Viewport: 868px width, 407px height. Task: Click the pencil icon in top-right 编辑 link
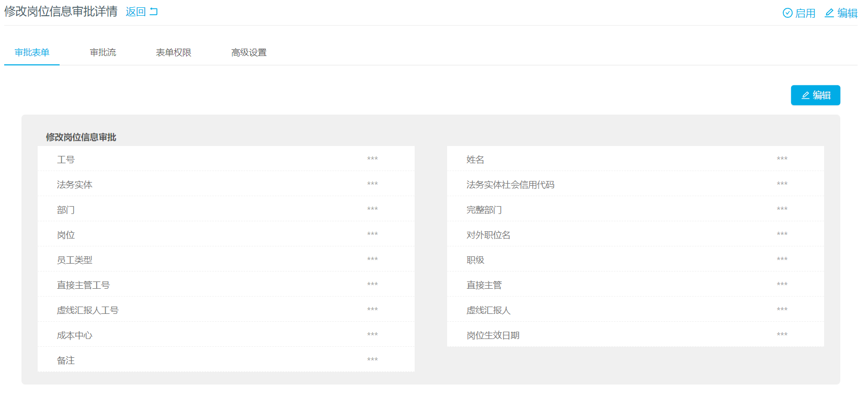[829, 13]
